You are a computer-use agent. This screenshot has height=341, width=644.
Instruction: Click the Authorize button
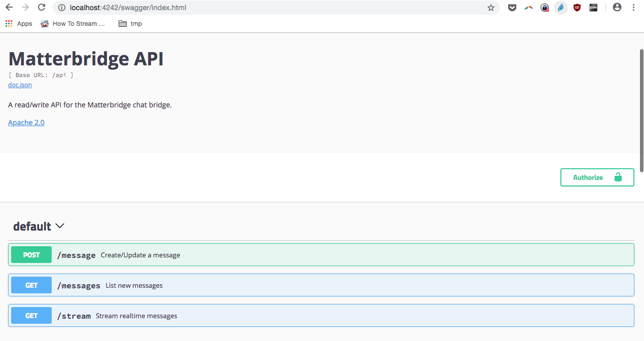click(x=597, y=177)
